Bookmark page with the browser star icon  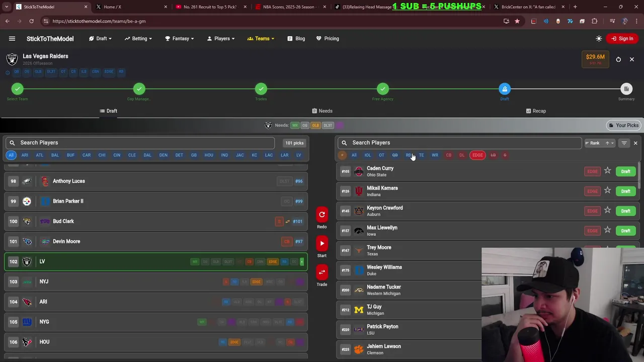(x=517, y=21)
